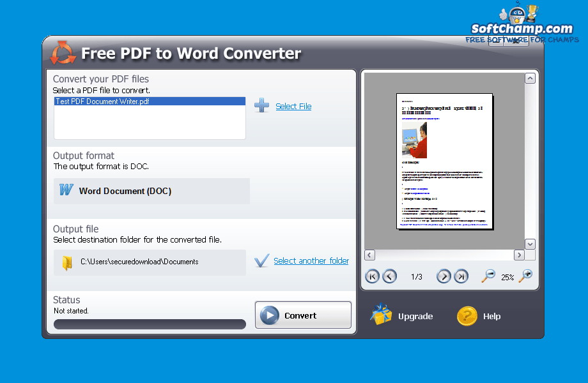Click the output path C:\Users\securedownload\Documents
This screenshot has height=383, width=588.
point(139,262)
